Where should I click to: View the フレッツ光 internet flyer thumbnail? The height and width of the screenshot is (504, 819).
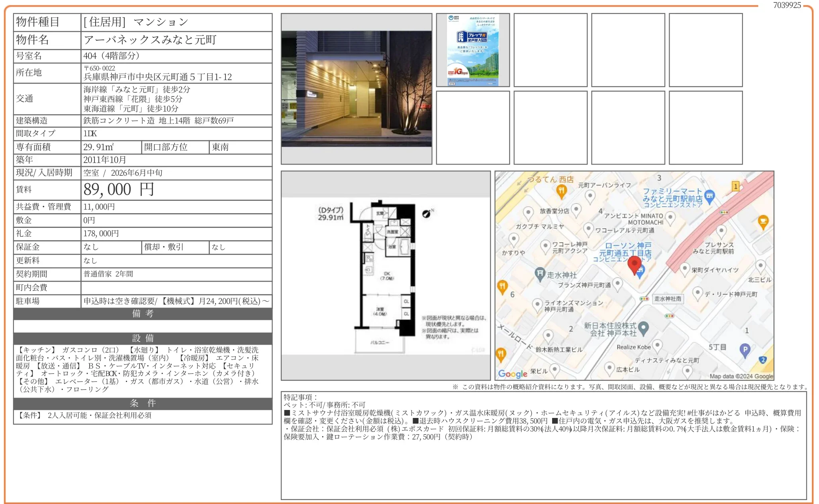472,49
